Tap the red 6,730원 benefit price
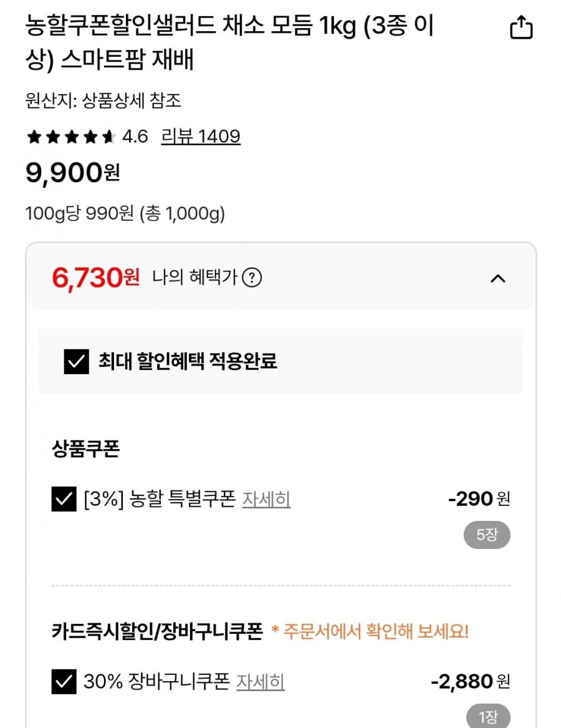 (x=96, y=278)
